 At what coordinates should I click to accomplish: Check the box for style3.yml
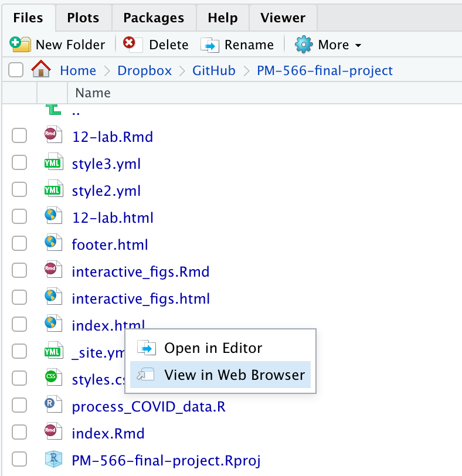pos(19,162)
